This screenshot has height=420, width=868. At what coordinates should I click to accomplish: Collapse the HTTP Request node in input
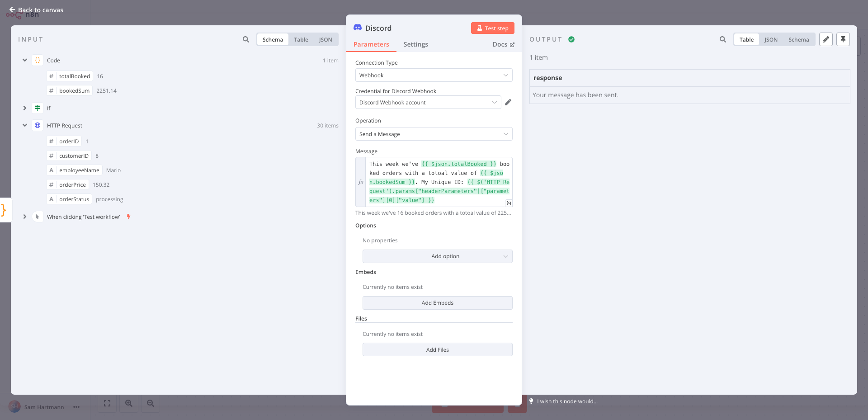tap(25, 125)
